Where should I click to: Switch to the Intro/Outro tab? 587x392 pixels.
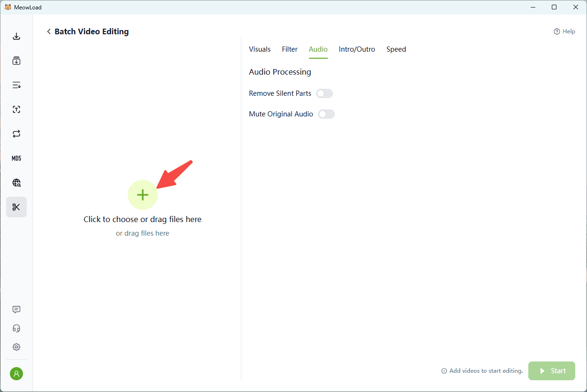[357, 49]
